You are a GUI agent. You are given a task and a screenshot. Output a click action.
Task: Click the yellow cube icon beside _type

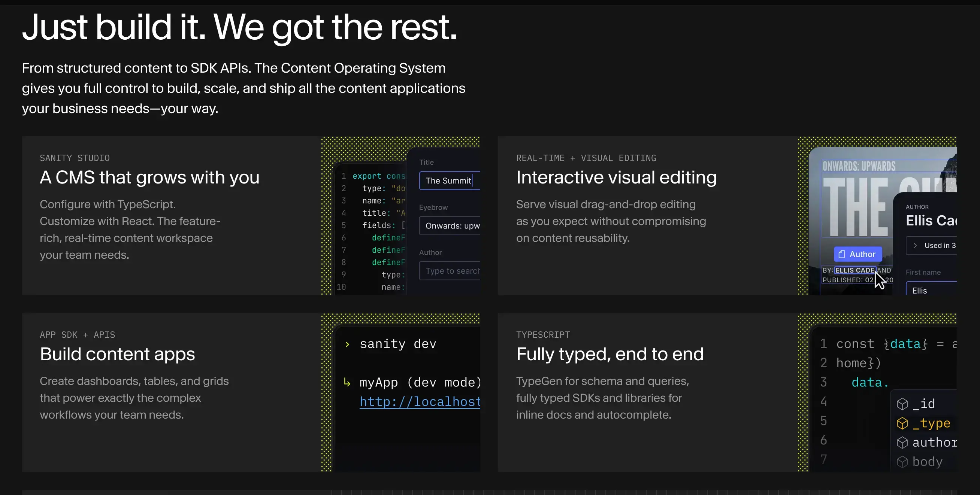[902, 423]
